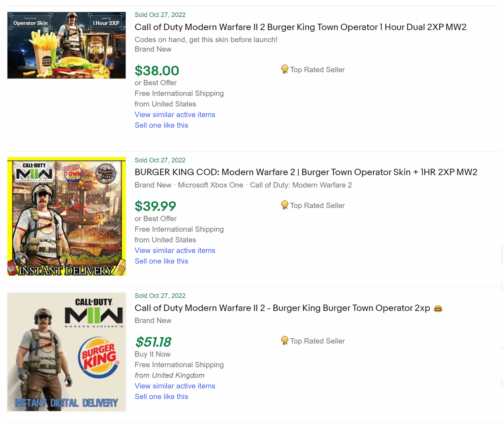Click the italic $51.18 sold price
This screenshot has height=427, width=504.
(153, 342)
